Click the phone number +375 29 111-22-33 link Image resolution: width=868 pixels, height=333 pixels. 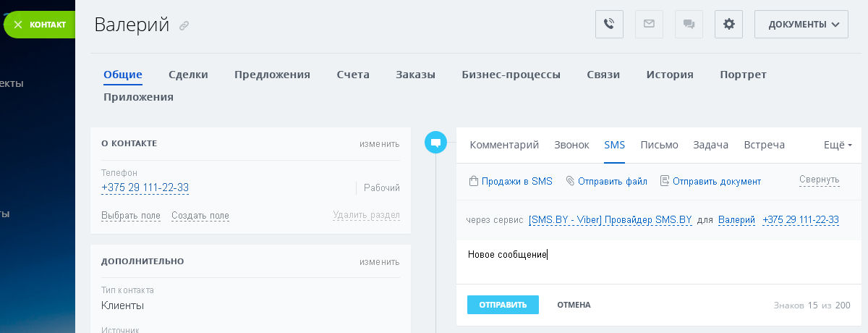click(x=145, y=187)
